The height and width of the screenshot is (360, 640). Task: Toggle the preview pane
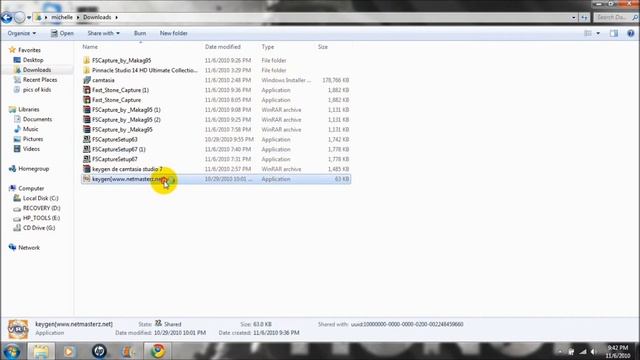(x=614, y=33)
